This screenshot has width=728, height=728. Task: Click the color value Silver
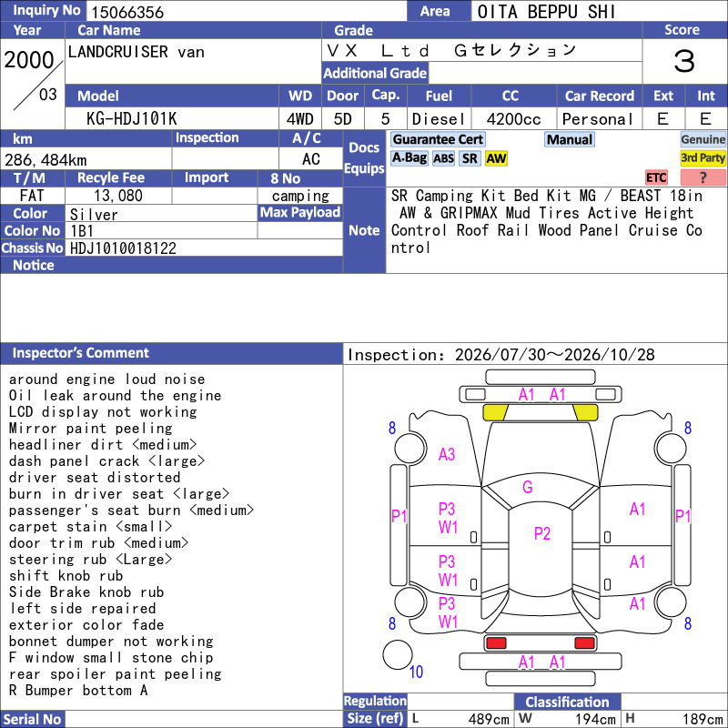pyautogui.click(x=94, y=214)
